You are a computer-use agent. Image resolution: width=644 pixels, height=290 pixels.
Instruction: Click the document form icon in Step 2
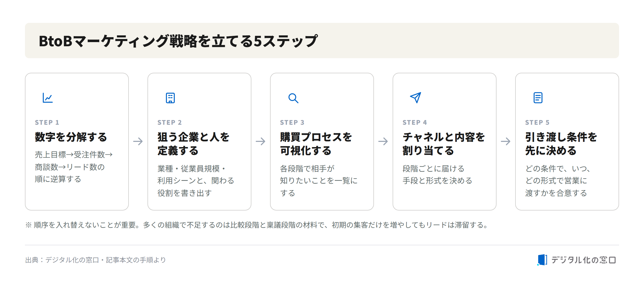click(170, 98)
